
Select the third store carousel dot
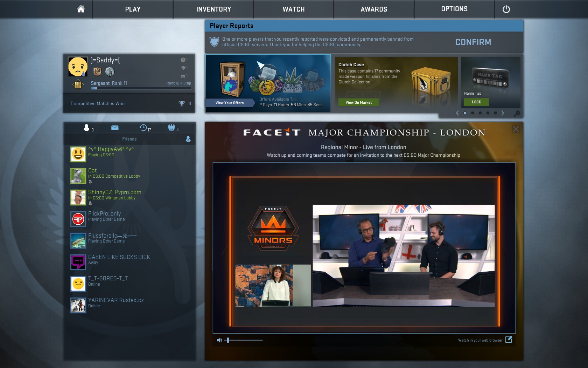[480, 113]
